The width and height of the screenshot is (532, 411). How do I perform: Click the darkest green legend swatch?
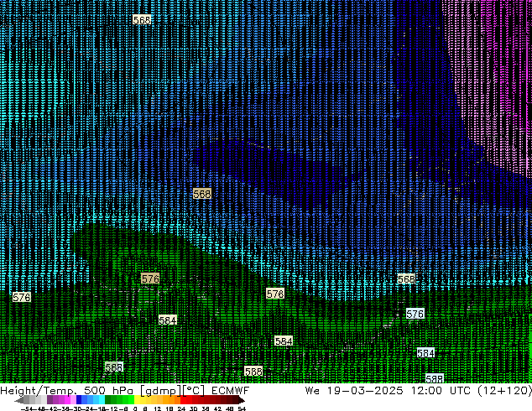108,400
